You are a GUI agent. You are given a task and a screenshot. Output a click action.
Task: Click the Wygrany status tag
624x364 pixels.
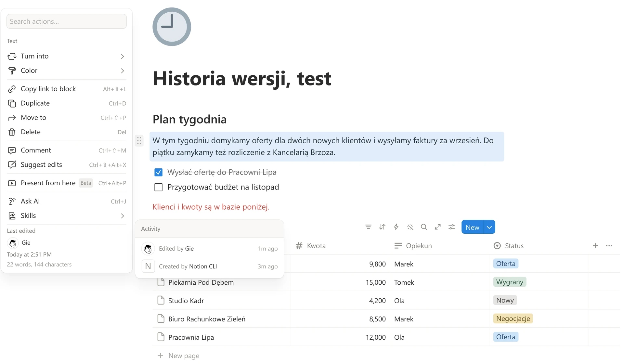(x=510, y=282)
